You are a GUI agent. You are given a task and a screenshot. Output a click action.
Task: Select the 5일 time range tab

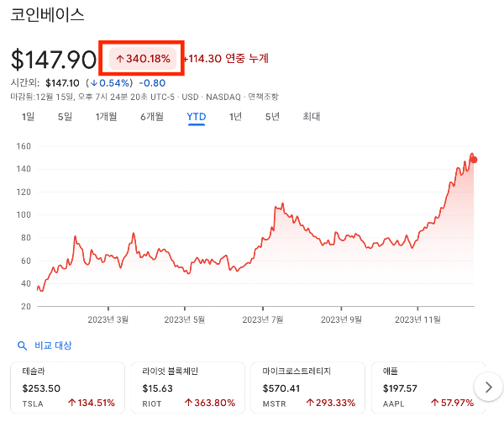pyautogui.click(x=65, y=117)
